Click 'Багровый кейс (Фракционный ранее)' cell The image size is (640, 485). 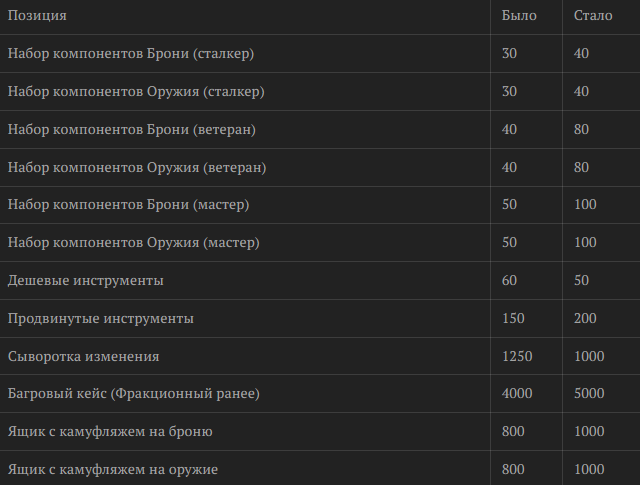tap(134, 394)
